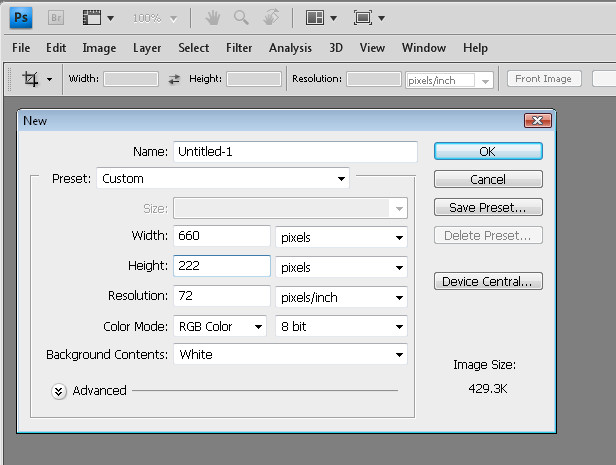Open dialog Resolution units pixels/inch dropdown
Screen dimensions: 616x465
pos(341,298)
